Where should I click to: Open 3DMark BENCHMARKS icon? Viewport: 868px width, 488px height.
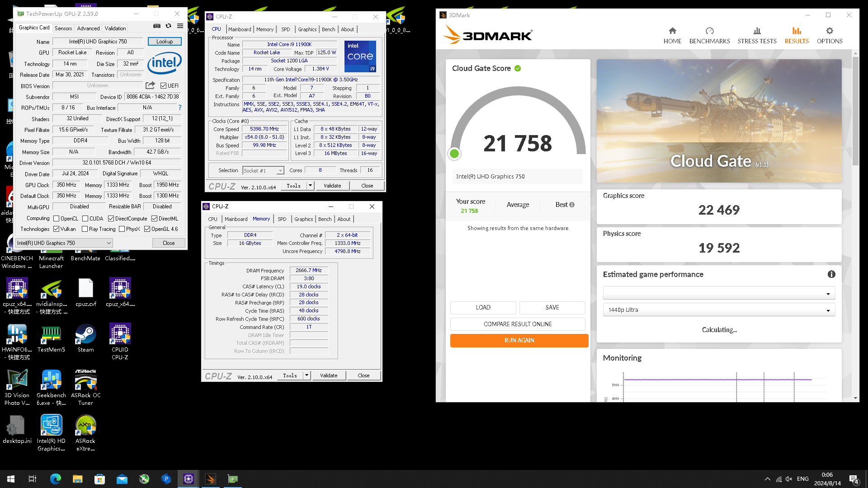tap(709, 31)
